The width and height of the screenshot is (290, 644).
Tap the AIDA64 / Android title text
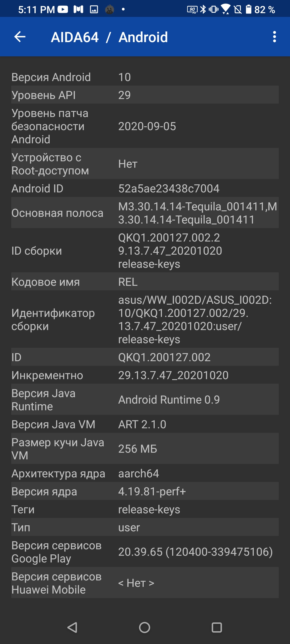(109, 37)
